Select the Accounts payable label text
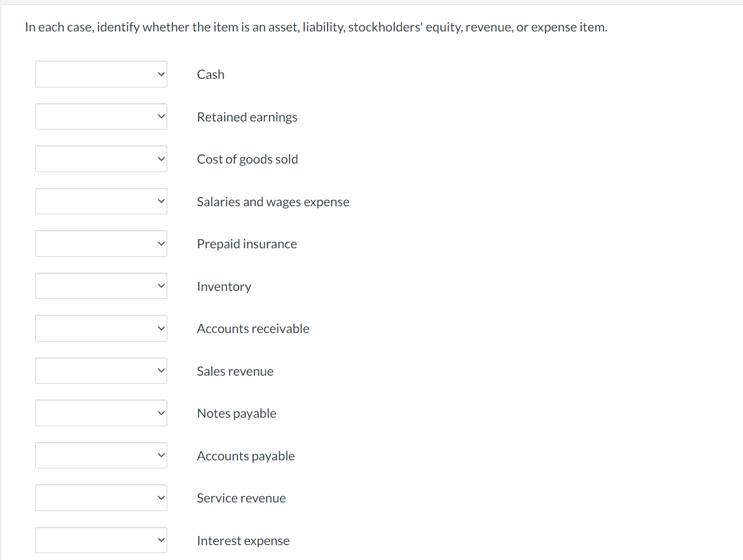 (x=246, y=456)
